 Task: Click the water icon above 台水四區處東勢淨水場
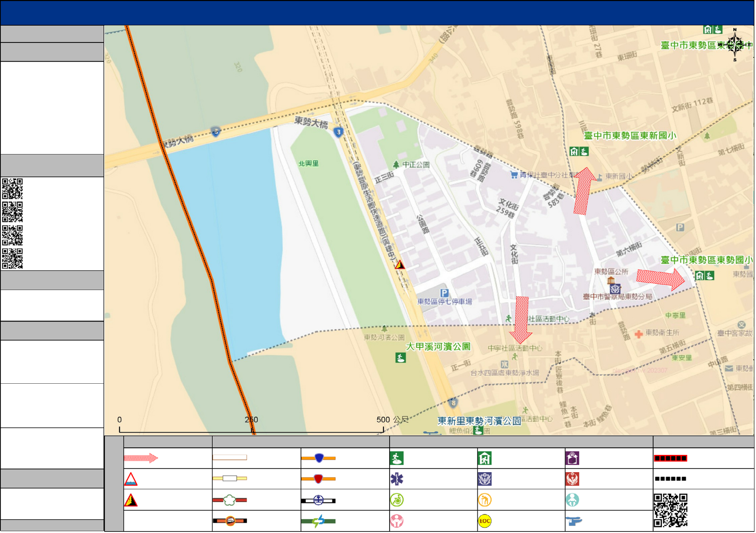click(x=505, y=365)
